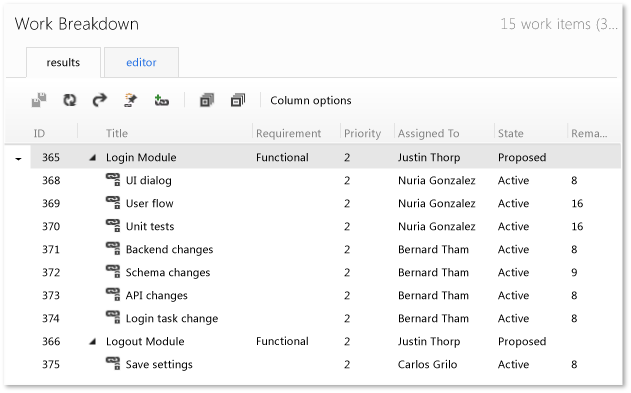
Task: Click the task icon beside API changes
Action: coord(113,294)
